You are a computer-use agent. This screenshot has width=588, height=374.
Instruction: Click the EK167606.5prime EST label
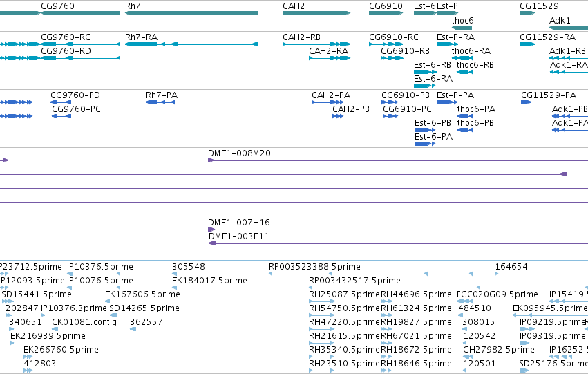point(142,294)
